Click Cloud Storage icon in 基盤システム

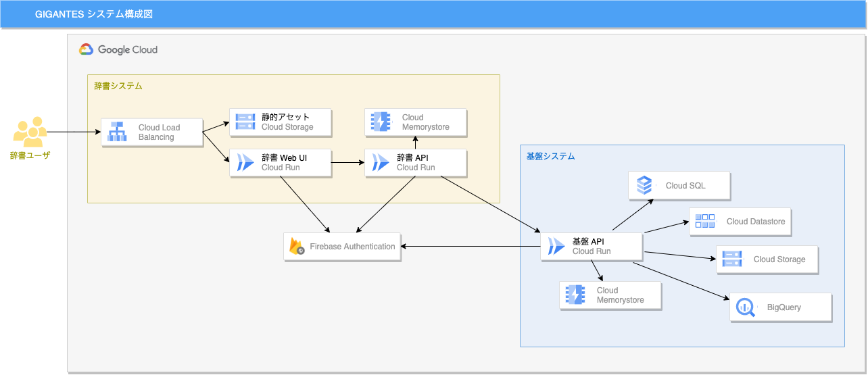pos(732,259)
